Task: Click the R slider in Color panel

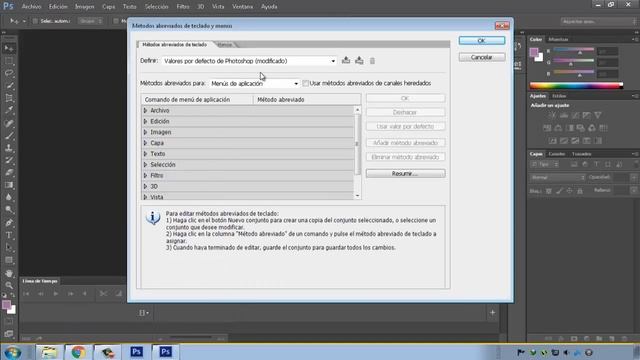Action: click(573, 51)
